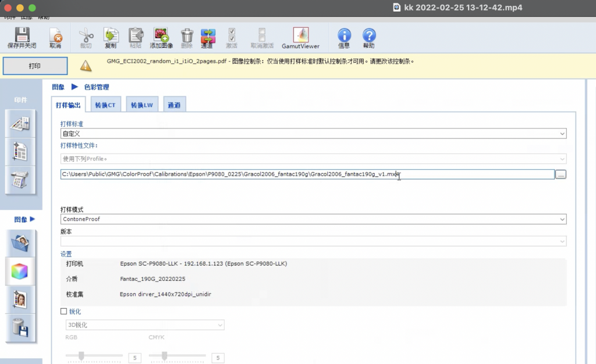Click the RGB slider value box
Image resolution: width=596 pixels, height=364 pixels.
pyautogui.click(x=135, y=358)
